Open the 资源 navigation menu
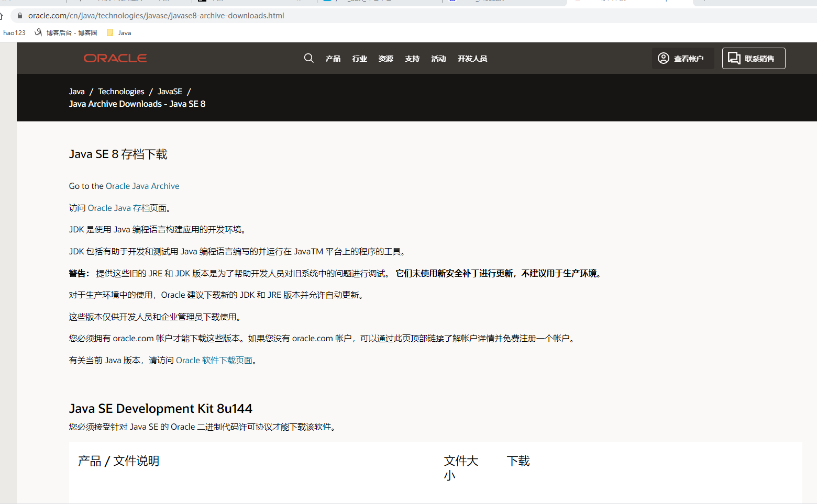The height and width of the screenshot is (504, 817). pos(386,59)
